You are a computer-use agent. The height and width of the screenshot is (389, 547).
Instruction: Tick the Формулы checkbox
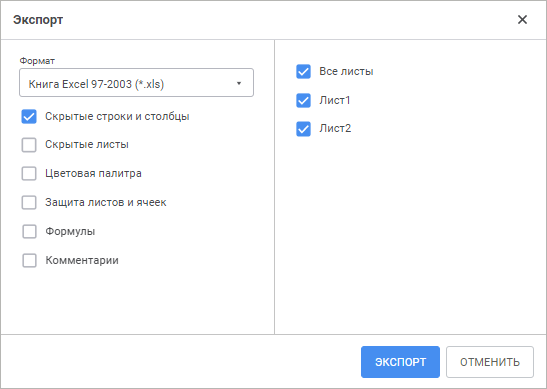pos(29,231)
